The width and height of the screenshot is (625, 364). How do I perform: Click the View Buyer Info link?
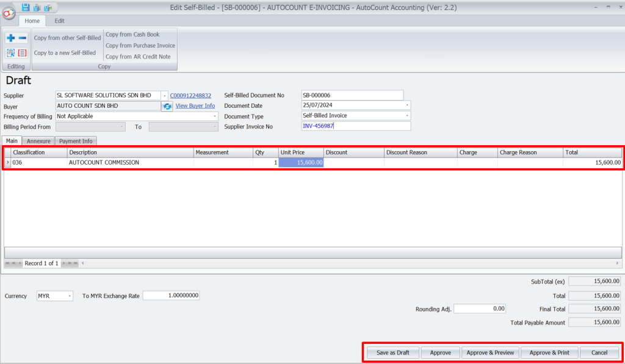click(x=195, y=105)
